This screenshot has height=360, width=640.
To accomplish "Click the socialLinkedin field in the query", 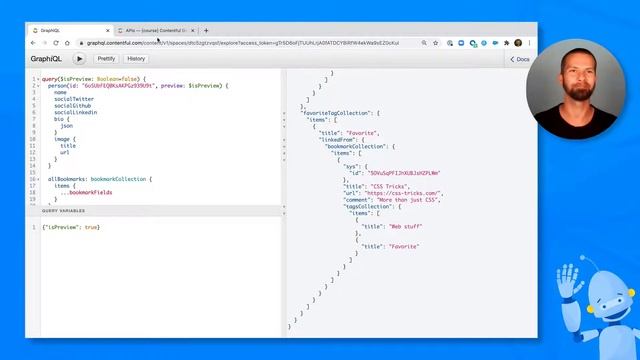I will tap(76, 112).
